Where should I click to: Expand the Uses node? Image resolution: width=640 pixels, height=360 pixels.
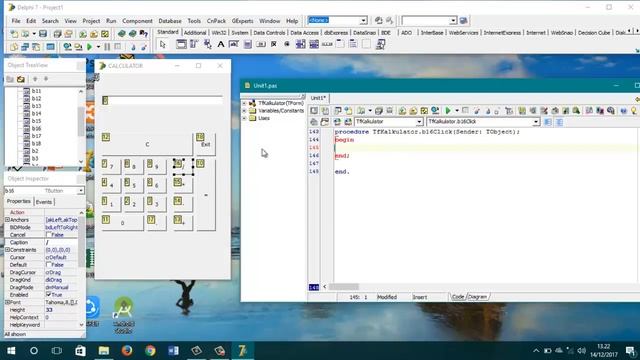coord(244,118)
